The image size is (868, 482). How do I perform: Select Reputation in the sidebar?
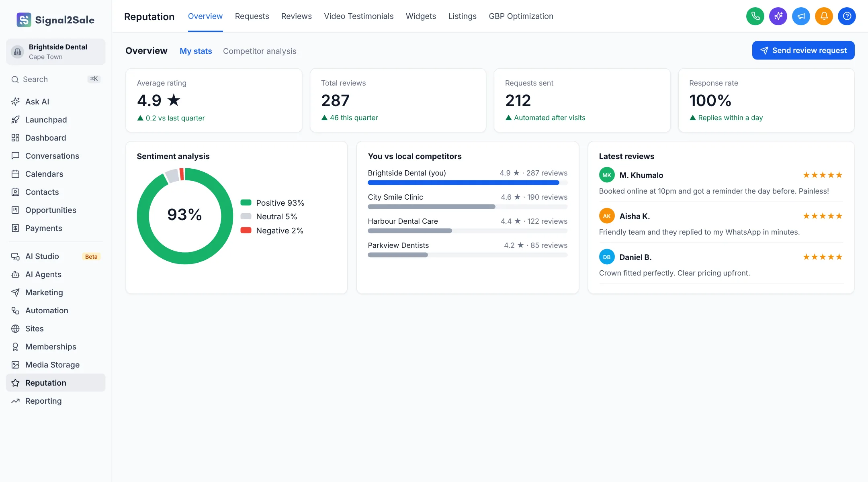[55, 383]
